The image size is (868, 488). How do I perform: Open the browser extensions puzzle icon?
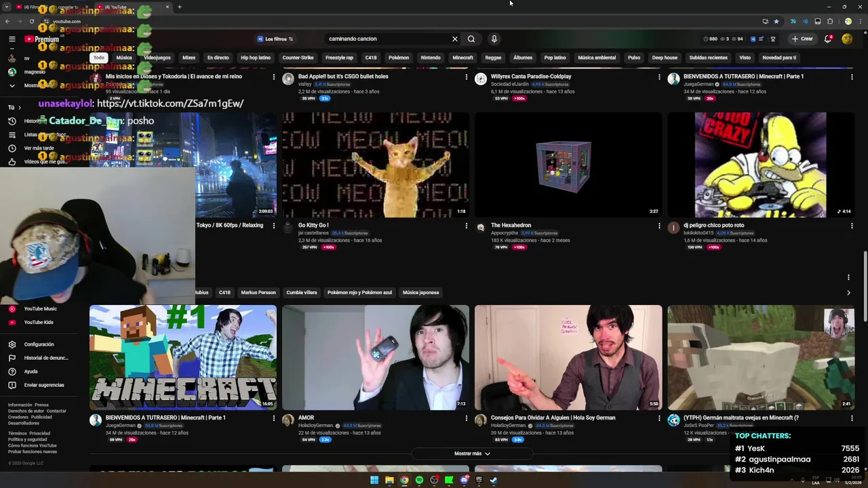(x=830, y=21)
